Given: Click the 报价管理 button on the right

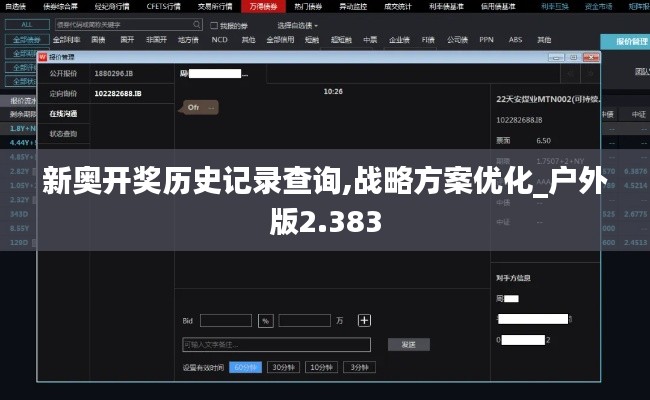Looking at the screenshot, I should pos(624,42).
